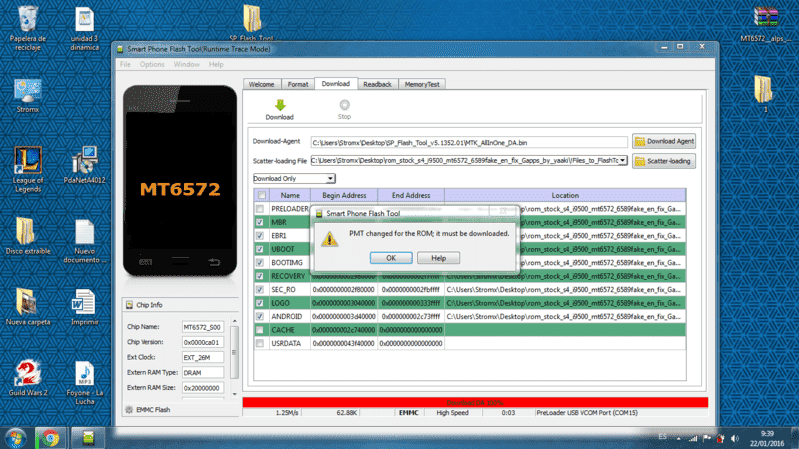
Task: Uncheck the ANDROID partition checkbox
Action: [x=260, y=316]
